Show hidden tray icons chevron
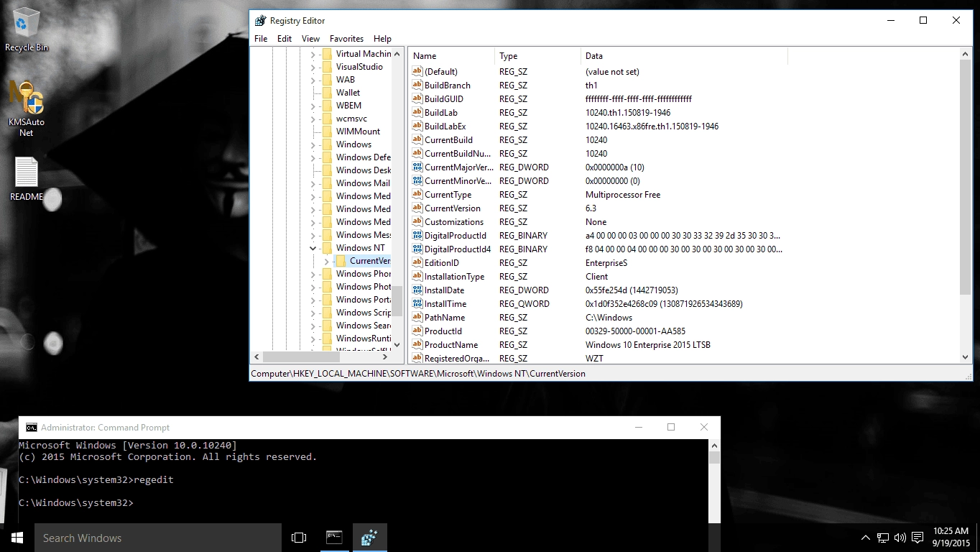Screen dimensions: 980x552 (x=866, y=538)
